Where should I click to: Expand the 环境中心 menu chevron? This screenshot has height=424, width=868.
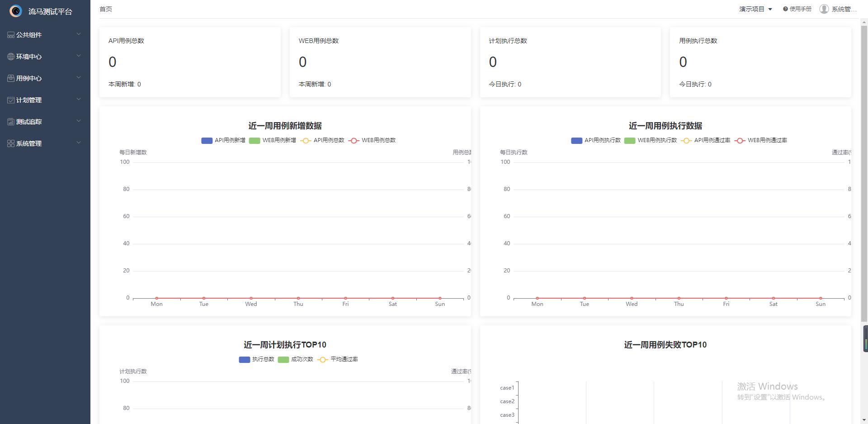(x=79, y=56)
